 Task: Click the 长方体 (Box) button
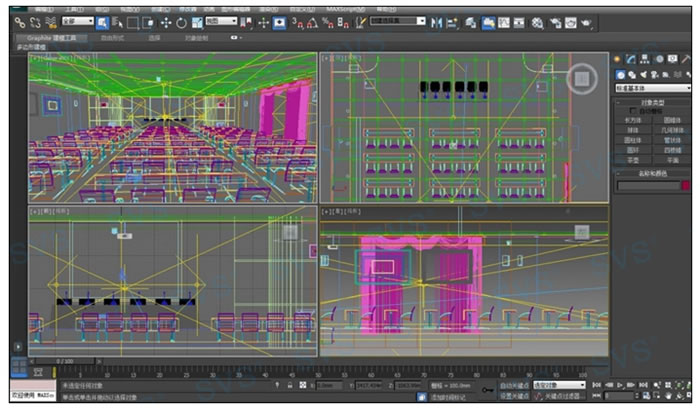(x=633, y=120)
